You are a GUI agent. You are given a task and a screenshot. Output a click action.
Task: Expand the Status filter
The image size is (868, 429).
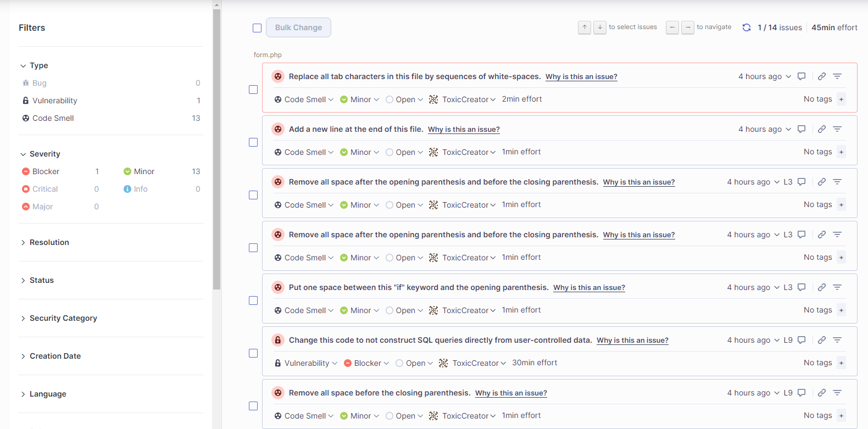coord(37,280)
